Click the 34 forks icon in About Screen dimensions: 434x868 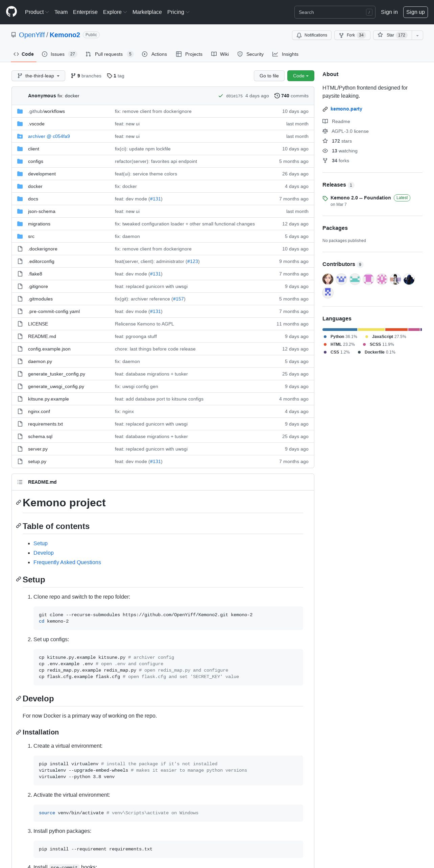pyautogui.click(x=325, y=161)
